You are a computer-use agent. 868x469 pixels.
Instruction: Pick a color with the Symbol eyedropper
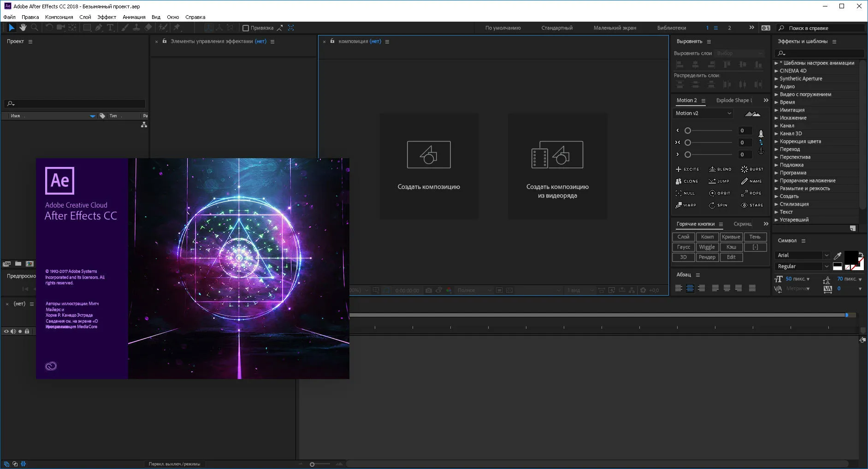tap(838, 255)
